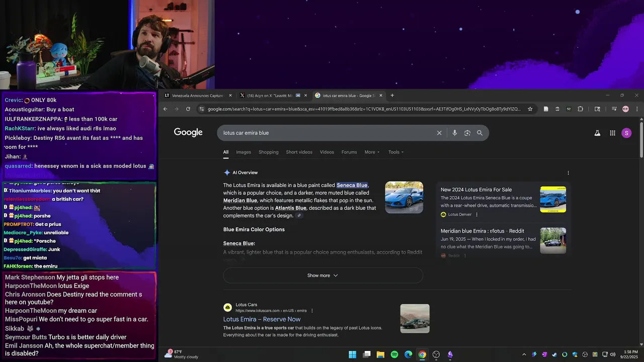Switch to the Forums results tab
Screen dimensions: 644x362
coord(349,152)
